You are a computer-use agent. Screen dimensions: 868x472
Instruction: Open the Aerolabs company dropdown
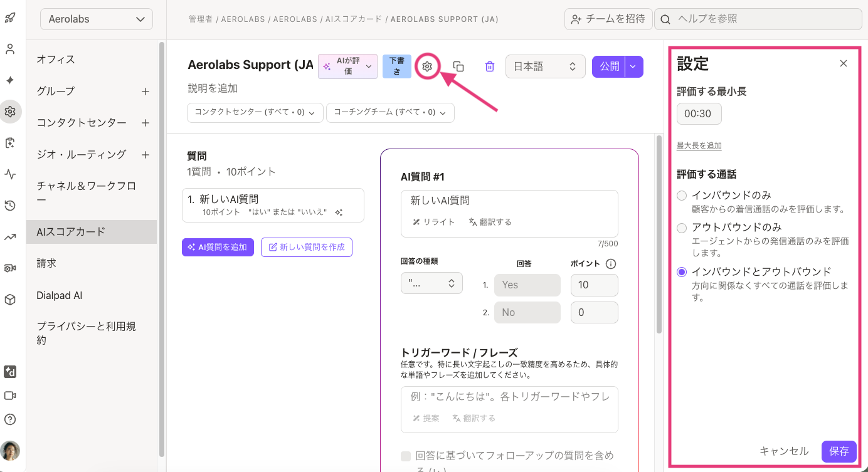point(97,19)
